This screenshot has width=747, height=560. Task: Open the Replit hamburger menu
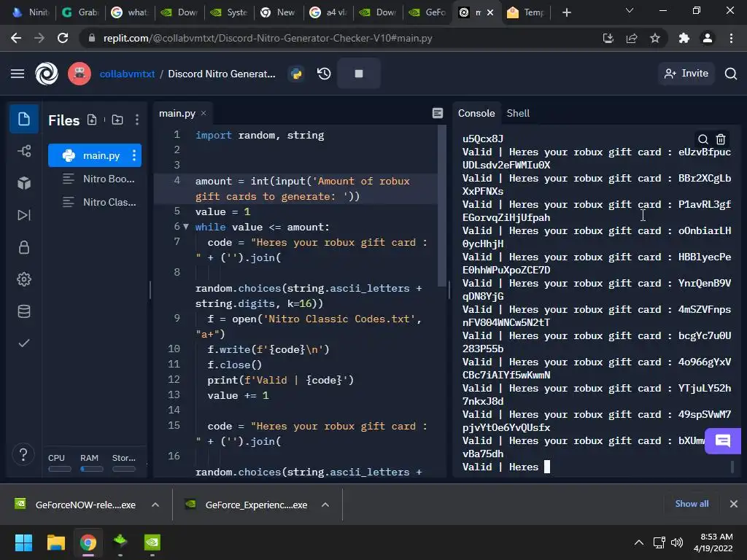click(18, 74)
